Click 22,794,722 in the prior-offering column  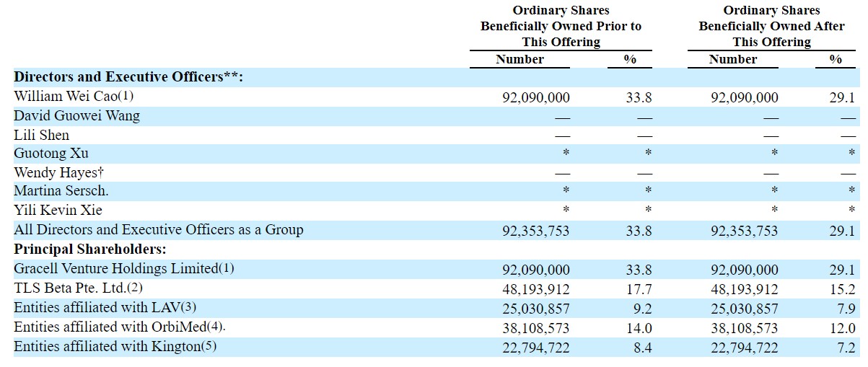[535, 348]
